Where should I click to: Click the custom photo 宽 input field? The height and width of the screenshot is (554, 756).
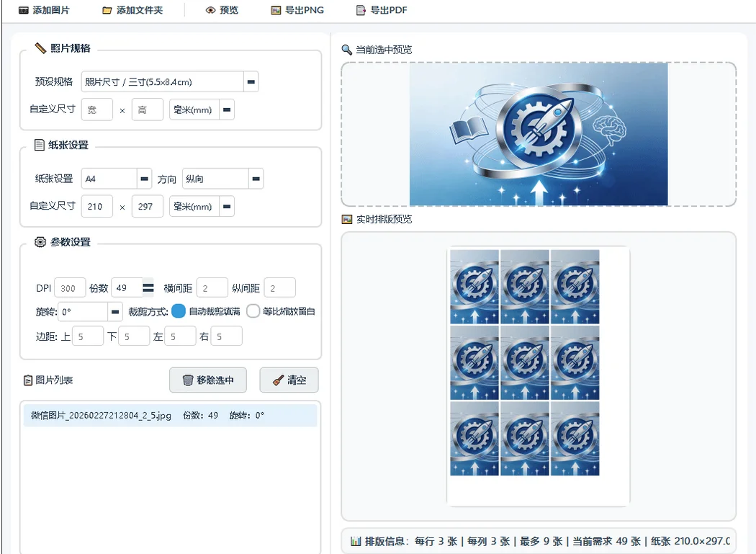pos(97,110)
